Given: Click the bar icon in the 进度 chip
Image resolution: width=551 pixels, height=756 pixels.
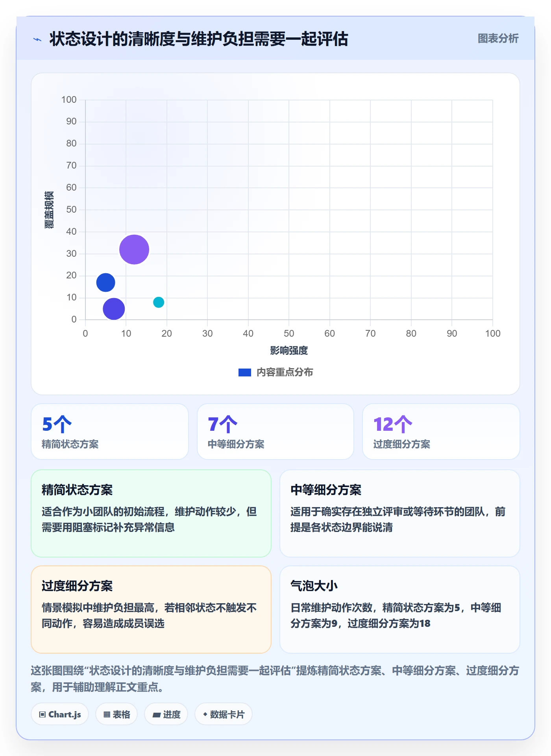Looking at the screenshot, I should tap(157, 715).
